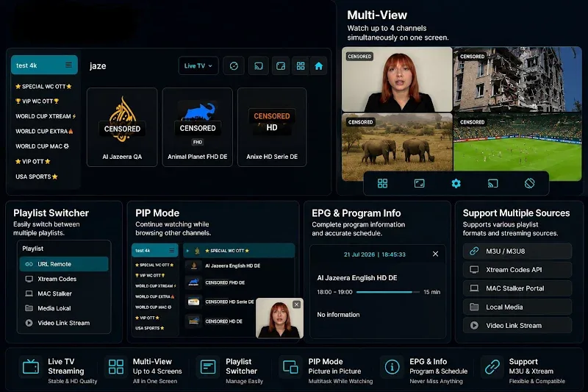Image resolution: width=588 pixels, height=392 pixels.
Task: Click the Playlist Switcher footer icon
Action: pos(208,366)
